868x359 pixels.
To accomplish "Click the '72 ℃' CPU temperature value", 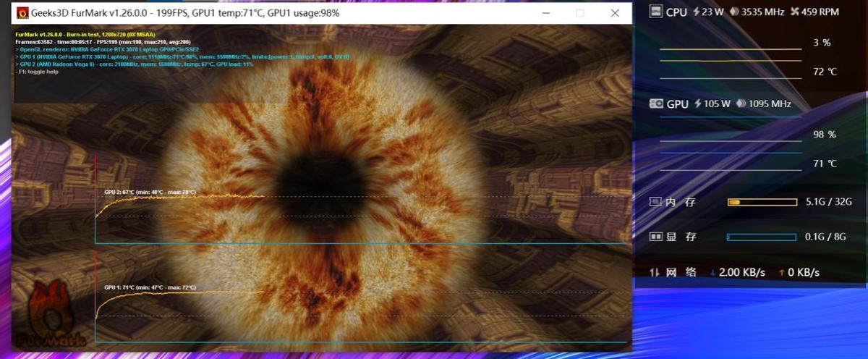I will click(825, 72).
